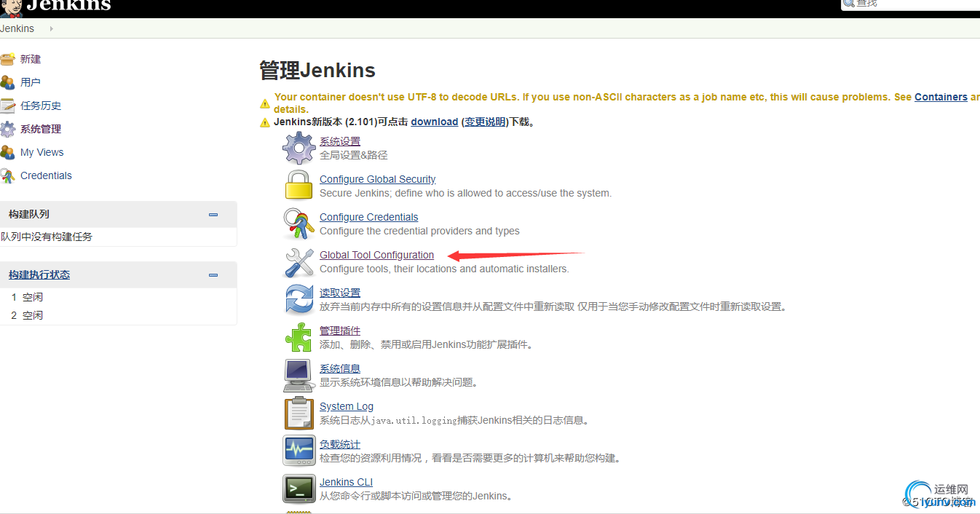Click the 变更说明 changelog link
Image resolution: width=980 pixels, height=514 pixels.
[485, 122]
